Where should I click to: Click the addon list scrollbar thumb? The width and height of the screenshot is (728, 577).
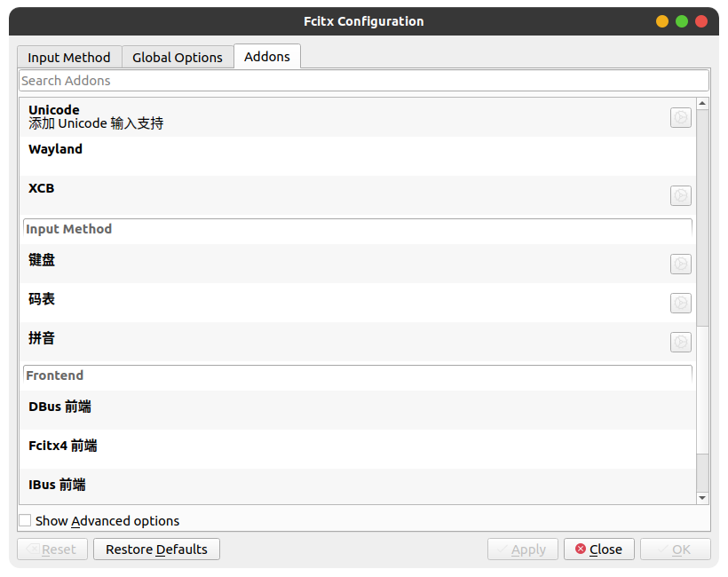702,218
